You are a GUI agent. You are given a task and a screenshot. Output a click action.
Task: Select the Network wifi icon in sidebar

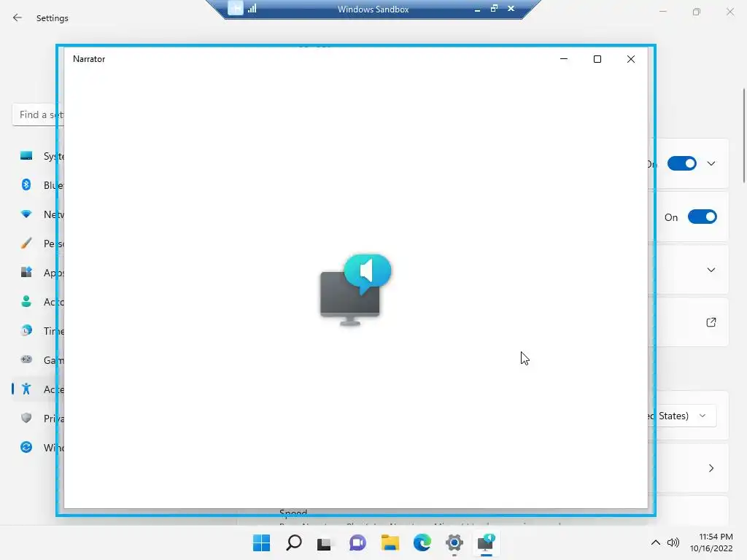pos(26,214)
